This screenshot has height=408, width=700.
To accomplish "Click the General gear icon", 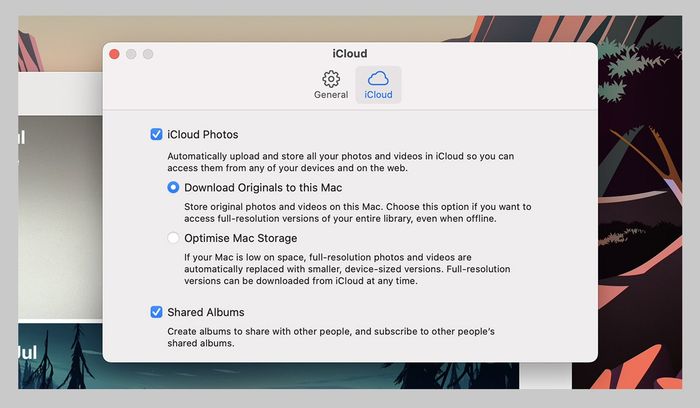I will 330,79.
